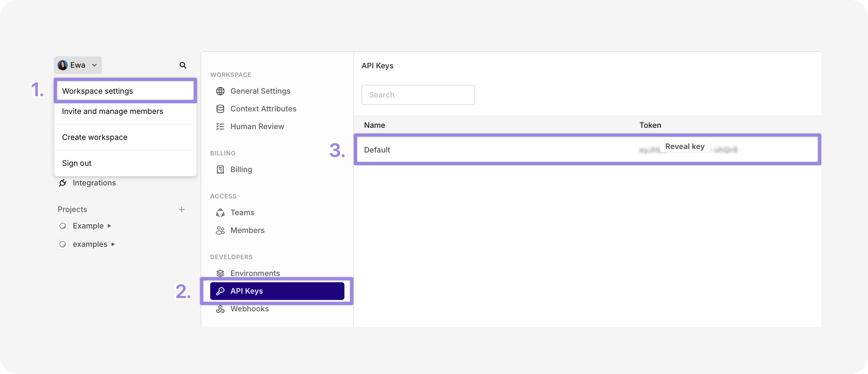The image size is (868, 374).
Task: Click the Context Attributes database icon
Action: pyautogui.click(x=220, y=109)
